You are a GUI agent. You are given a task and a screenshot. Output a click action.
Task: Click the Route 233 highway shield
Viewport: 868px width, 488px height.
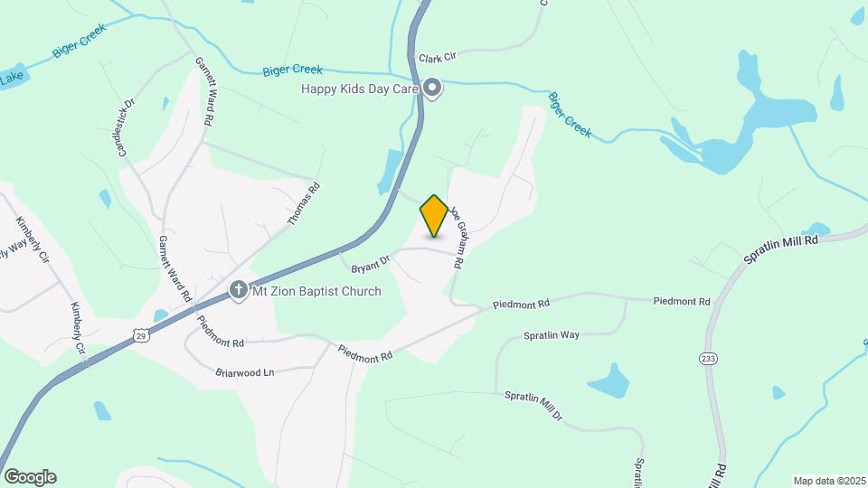point(708,359)
